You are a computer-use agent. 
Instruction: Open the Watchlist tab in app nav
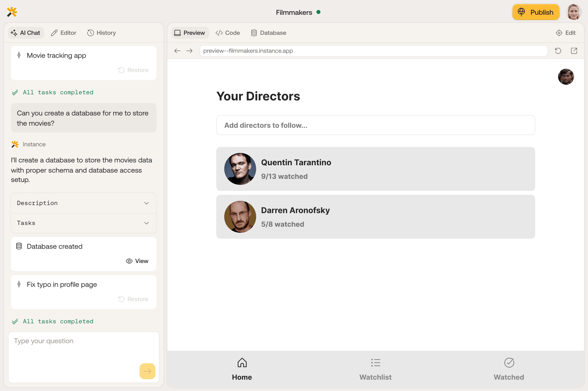[x=376, y=369]
